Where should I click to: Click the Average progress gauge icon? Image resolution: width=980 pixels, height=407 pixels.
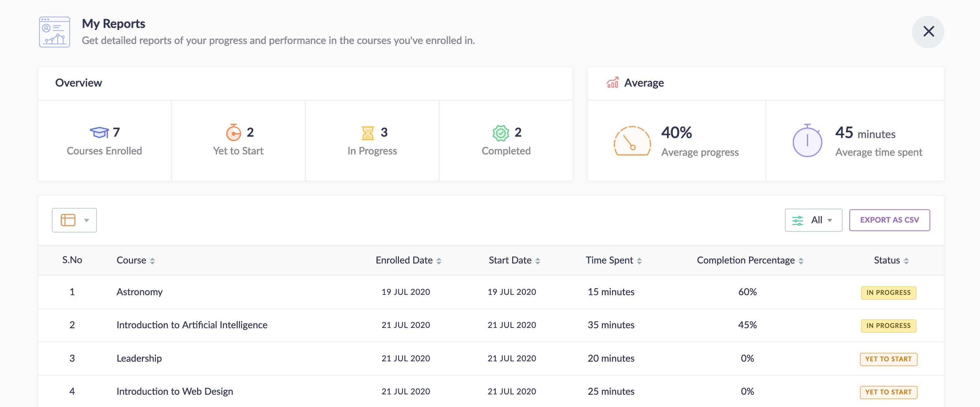pyautogui.click(x=632, y=141)
